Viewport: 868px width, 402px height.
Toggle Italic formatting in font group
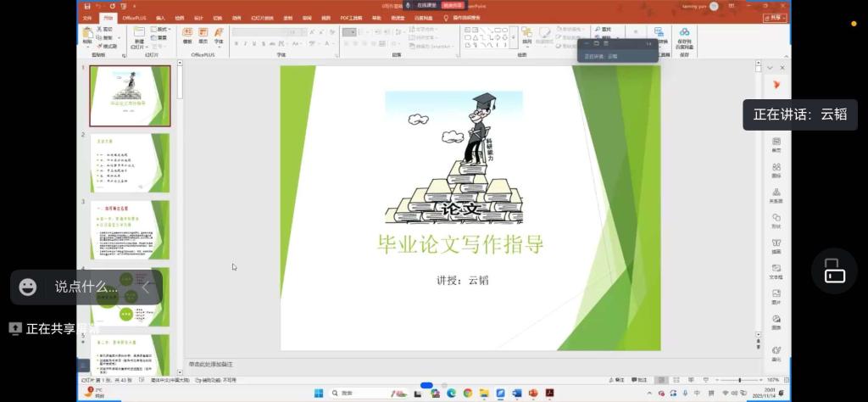245,42
